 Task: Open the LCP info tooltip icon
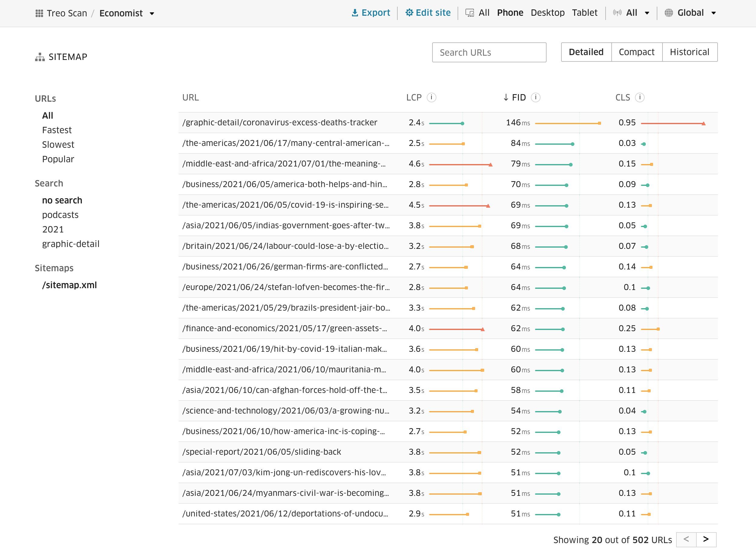click(x=432, y=97)
